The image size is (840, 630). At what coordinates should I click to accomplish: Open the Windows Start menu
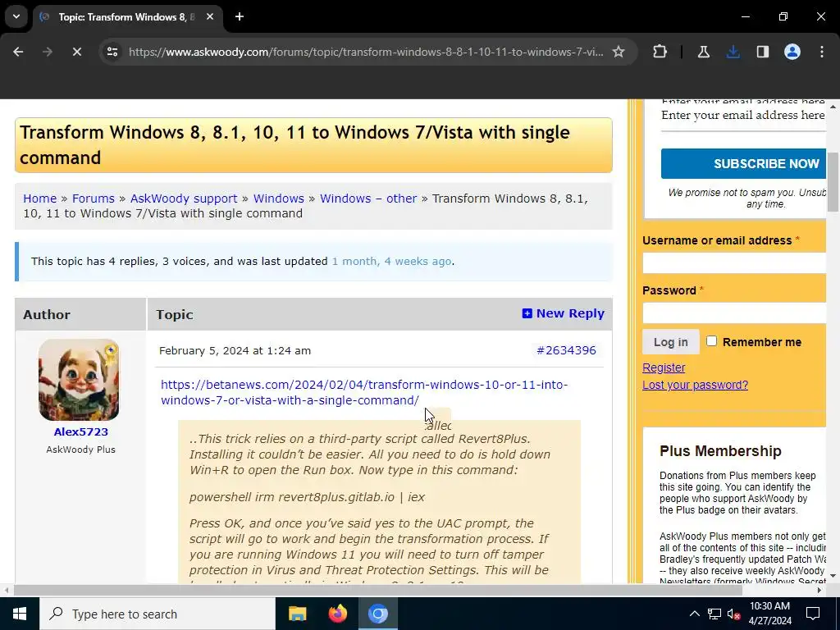20,614
